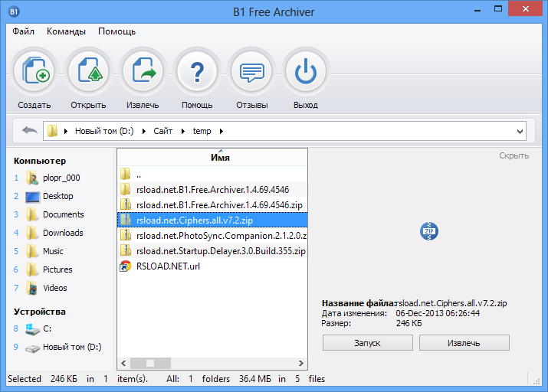Click the folder icon in the address bar
The image size is (548, 392).
pyautogui.click(x=52, y=131)
